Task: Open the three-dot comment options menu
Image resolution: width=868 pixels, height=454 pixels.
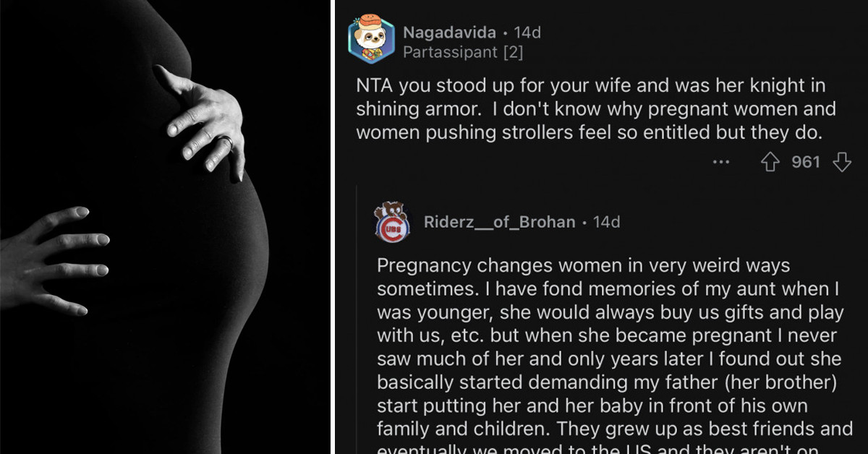Action: [720, 163]
